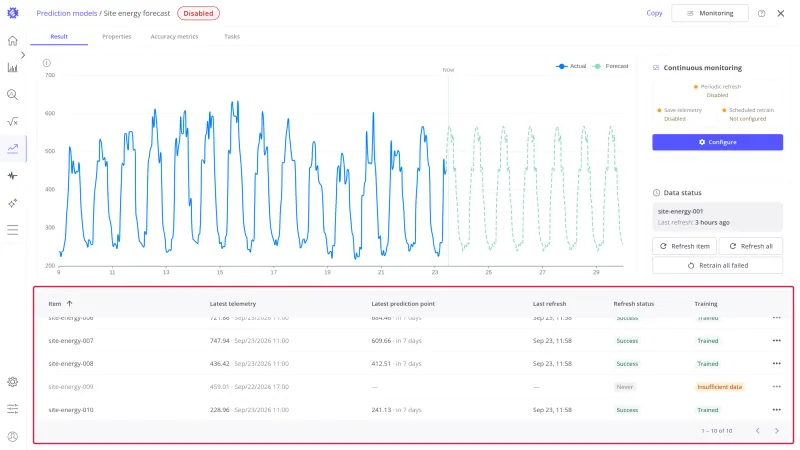Image resolution: width=800 pixels, height=450 pixels.
Task: Click the Insufficient data training badge
Action: coord(719,387)
